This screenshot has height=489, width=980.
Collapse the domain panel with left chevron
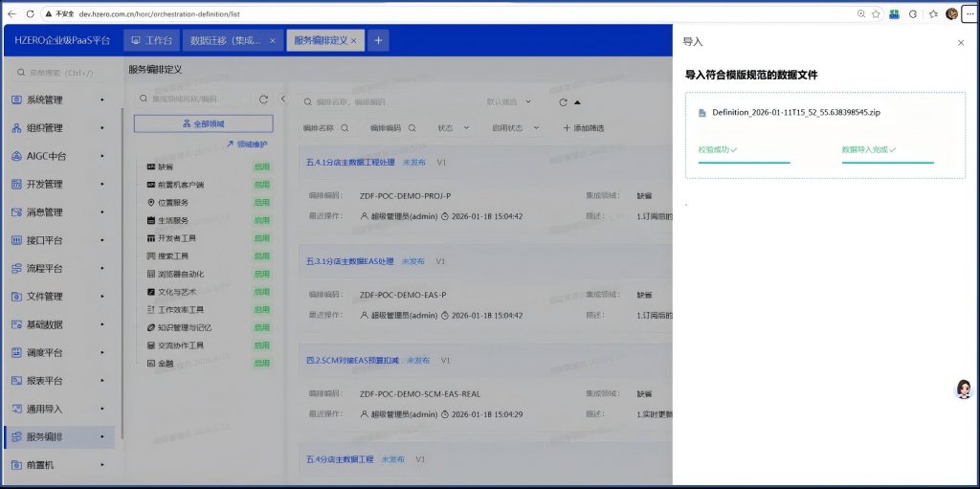click(283, 99)
